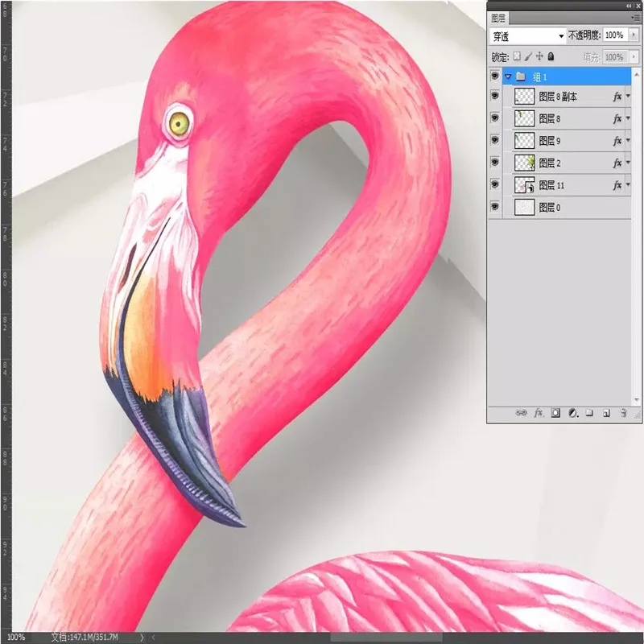This screenshot has height=644, width=644.
Task: Select the 图层 tab in panel
Action: (x=498, y=17)
